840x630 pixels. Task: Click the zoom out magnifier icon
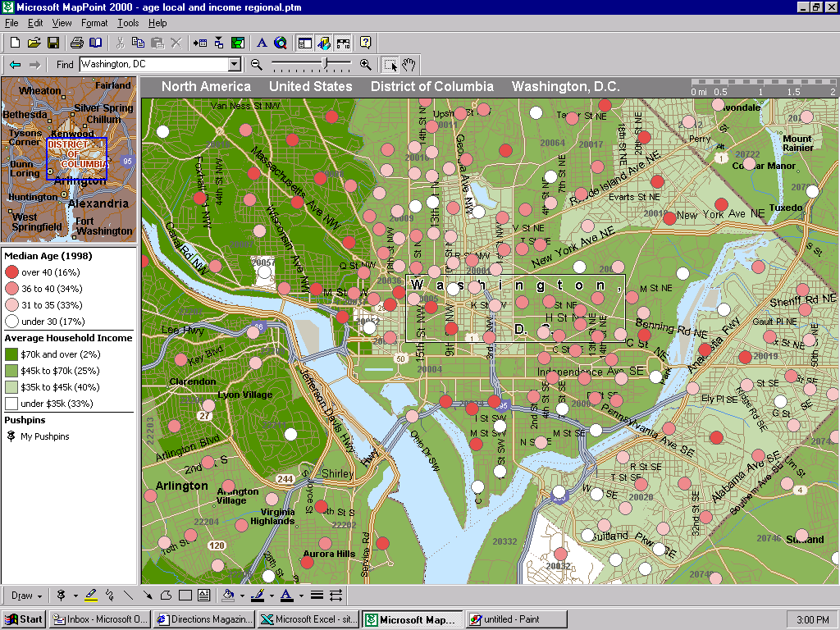pos(257,64)
